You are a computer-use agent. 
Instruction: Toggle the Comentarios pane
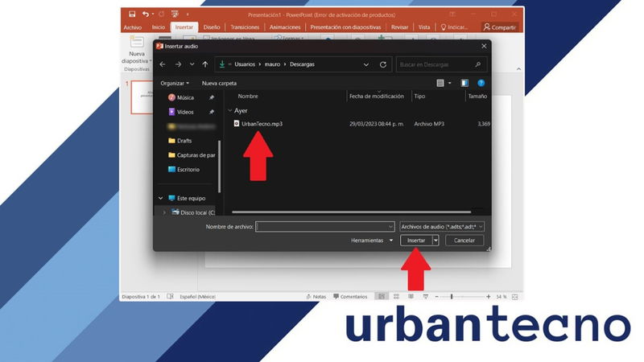click(x=349, y=297)
